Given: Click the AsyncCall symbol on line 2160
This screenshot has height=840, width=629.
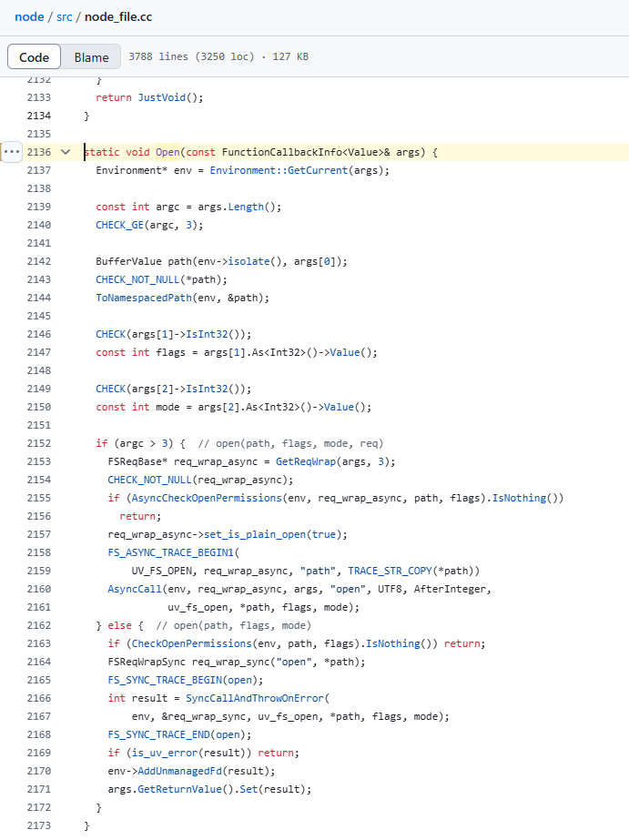Looking at the screenshot, I should point(135,590).
